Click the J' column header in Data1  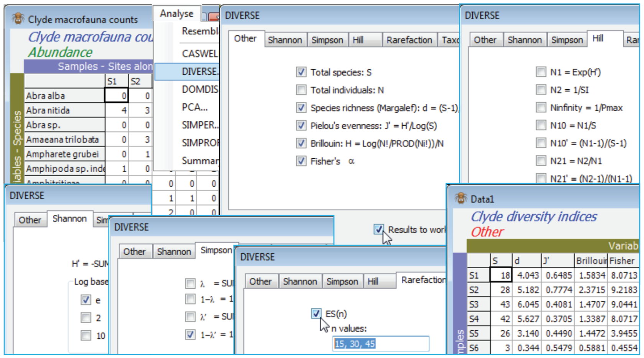point(557,261)
